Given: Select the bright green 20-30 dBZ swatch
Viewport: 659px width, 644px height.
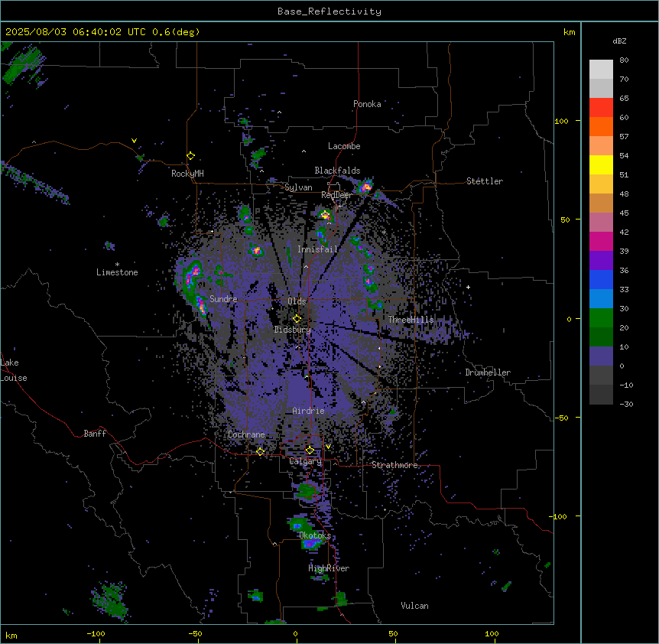Looking at the screenshot, I should point(601,318).
